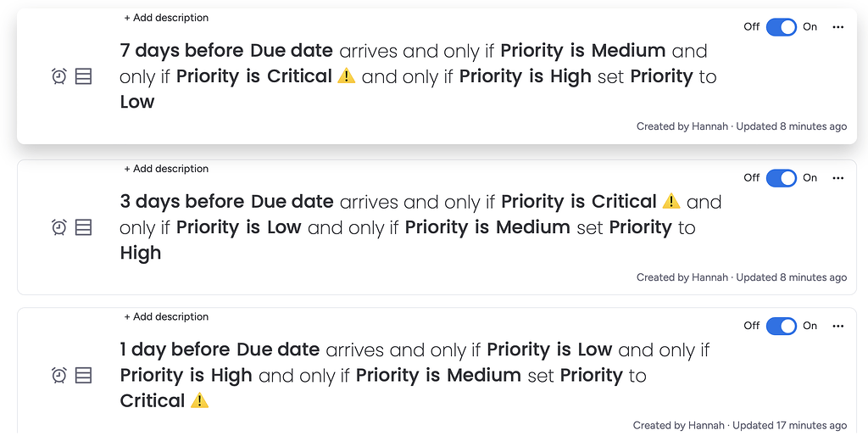Toggle off the 7 days before automation
The height and width of the screenshot is (447, 868).
(781, 27)
